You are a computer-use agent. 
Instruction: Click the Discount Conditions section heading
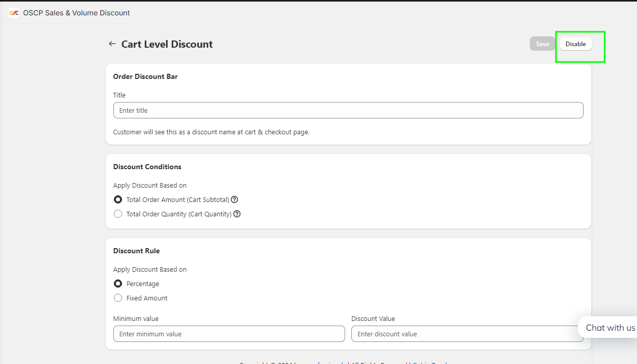point(147,167)
